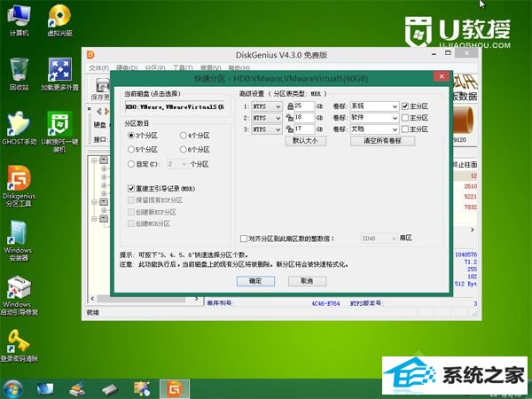Click the partition 3 size field showing 17
The image size is (532, 399).
[304, 129]
